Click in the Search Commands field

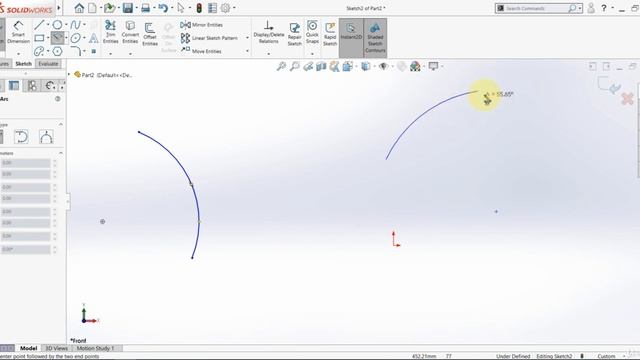pos(535,8)
